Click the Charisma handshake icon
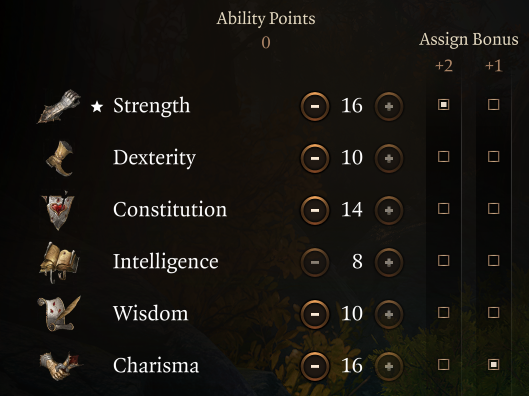Image resolution: width=529 pixels, height=396 pixels. pos(61,366)
